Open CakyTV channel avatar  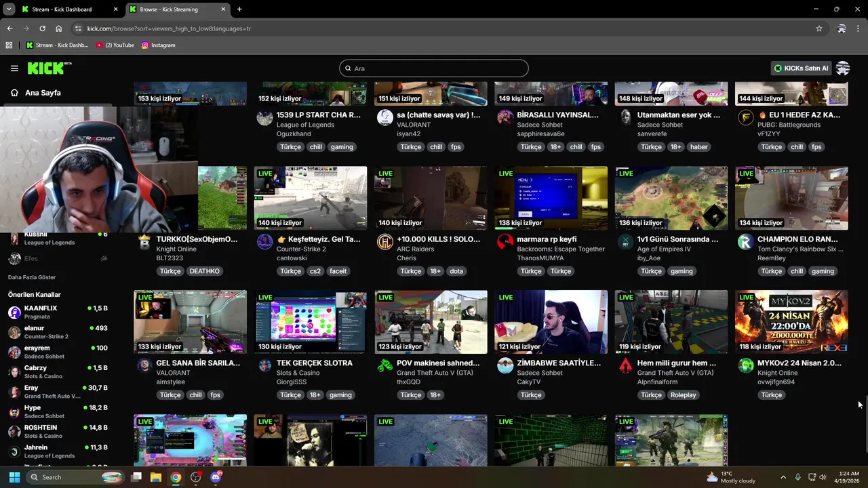click(x=505, y=365)
